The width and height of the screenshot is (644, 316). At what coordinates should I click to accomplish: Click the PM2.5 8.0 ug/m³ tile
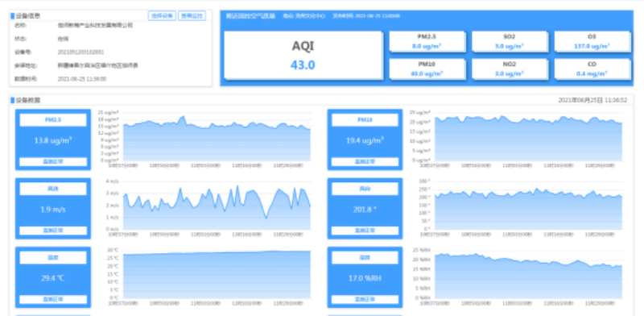tap(427, 41)
